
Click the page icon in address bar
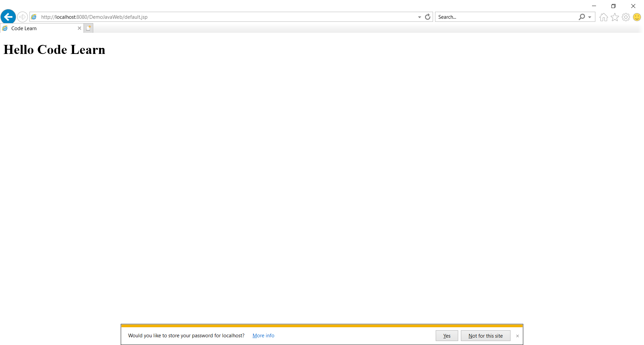[34, 17]
